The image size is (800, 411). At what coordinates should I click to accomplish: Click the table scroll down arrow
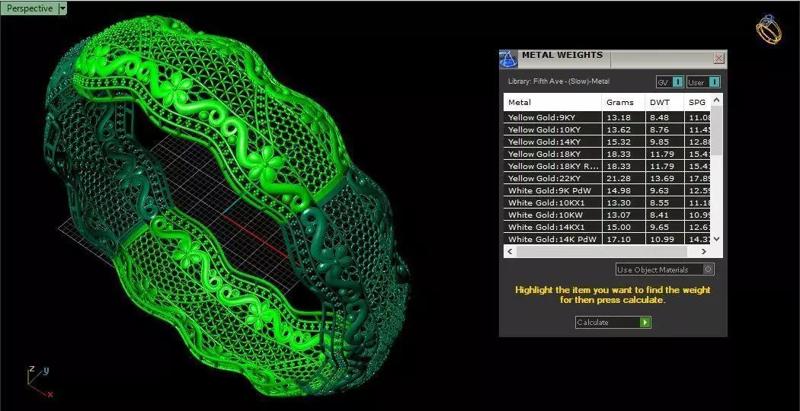[x=716, y=238]
